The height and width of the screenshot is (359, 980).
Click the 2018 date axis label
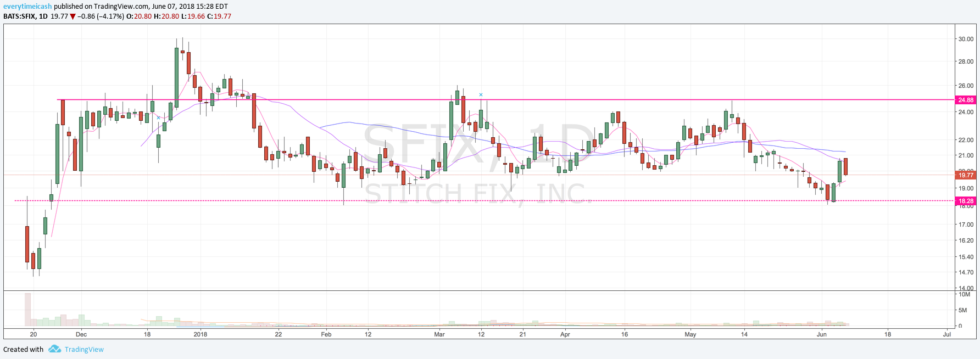tap(201, 334)
